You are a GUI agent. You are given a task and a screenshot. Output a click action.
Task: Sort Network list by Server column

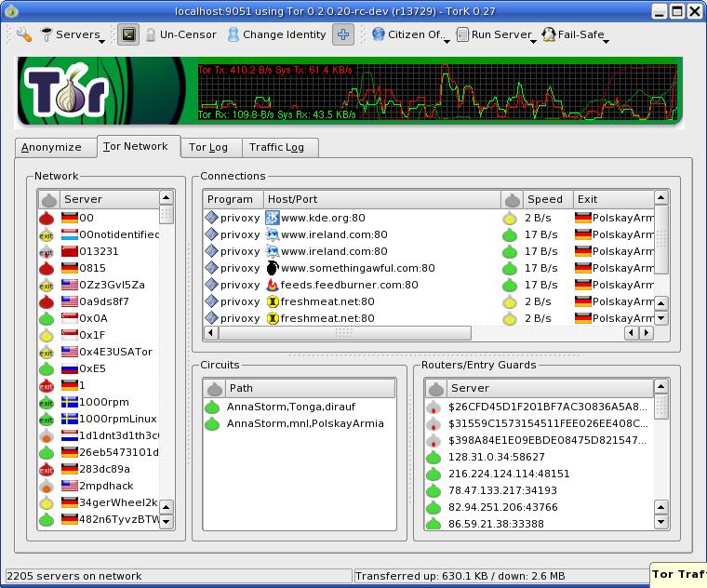coord(109,199)
